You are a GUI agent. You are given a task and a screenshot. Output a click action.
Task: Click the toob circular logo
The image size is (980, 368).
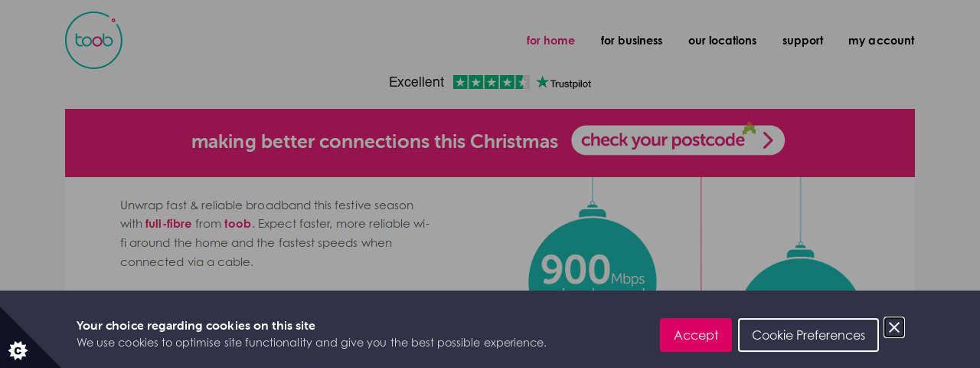[93, 40]
